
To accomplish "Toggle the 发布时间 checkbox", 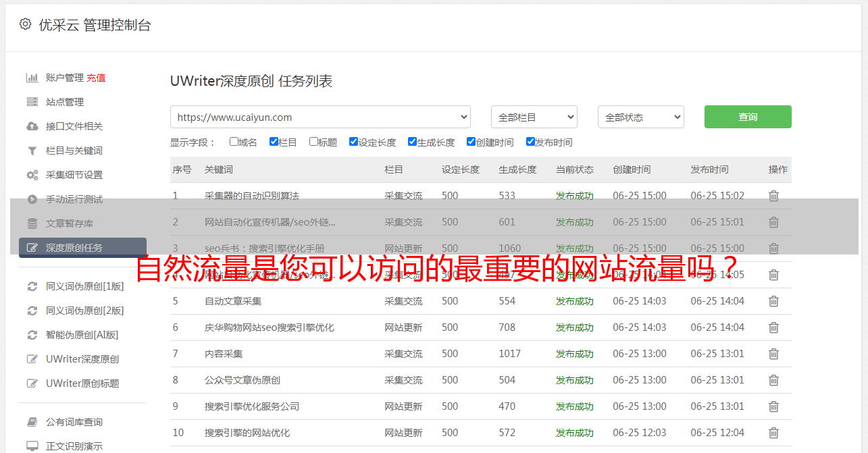I will (530, 142).
